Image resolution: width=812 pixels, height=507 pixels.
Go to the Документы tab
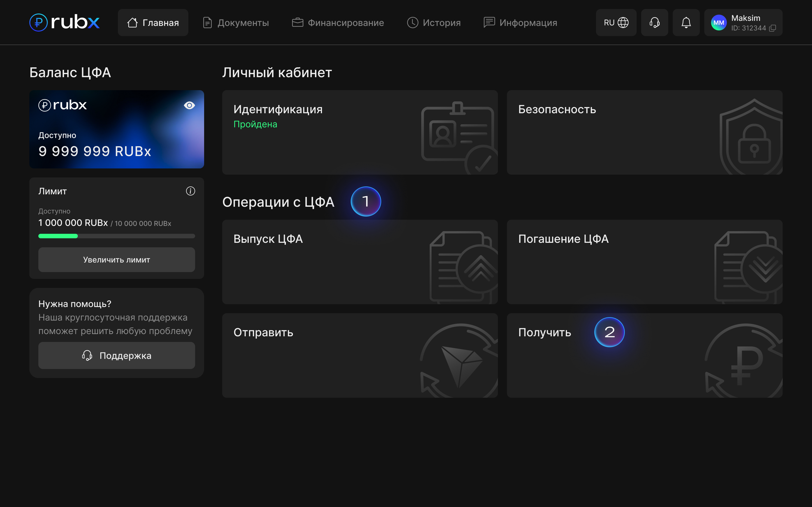pyautogui.click(x=236, y=23)
